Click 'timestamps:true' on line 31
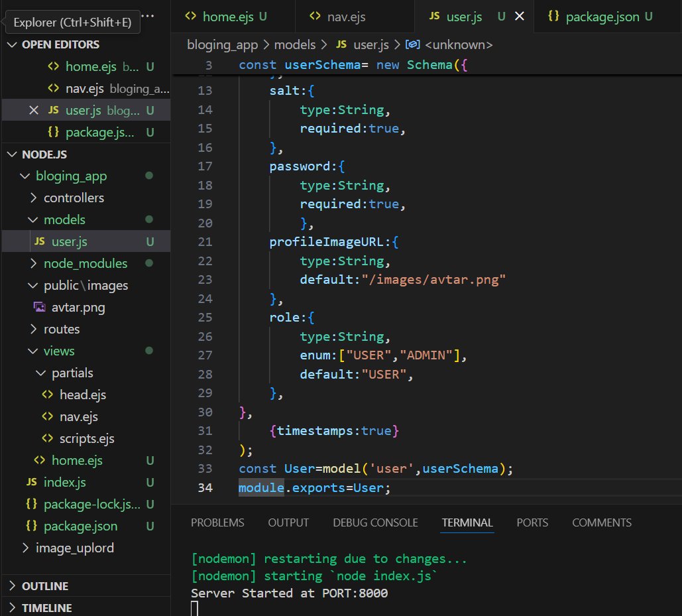 [333, 431]
